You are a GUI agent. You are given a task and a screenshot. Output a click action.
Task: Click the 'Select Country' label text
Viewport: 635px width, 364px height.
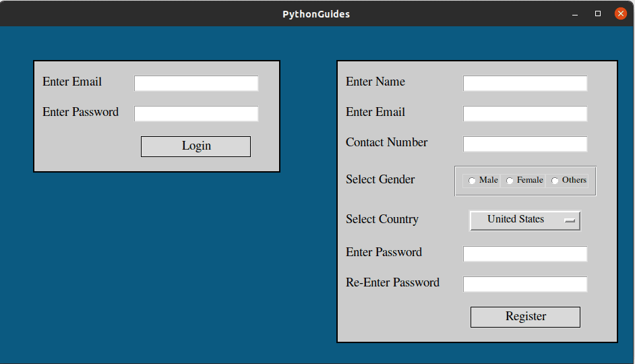pos(382,219)
